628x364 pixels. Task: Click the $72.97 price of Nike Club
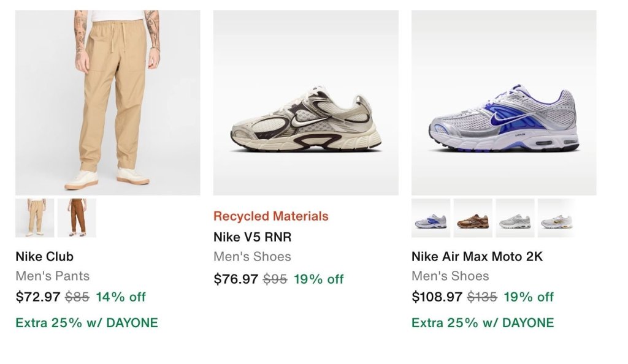click(38, 297)
